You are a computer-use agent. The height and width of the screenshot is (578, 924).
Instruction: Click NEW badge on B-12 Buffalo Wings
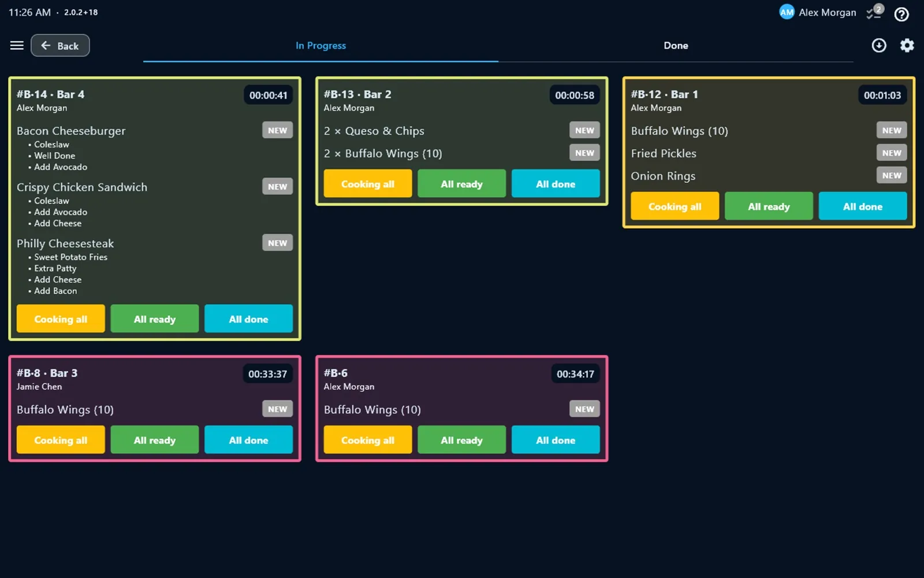pos(892,130)
